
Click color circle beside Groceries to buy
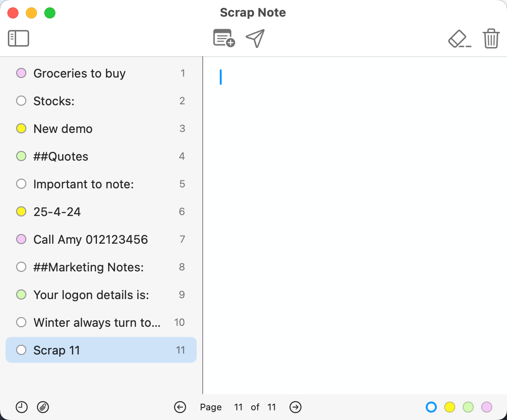21,73
